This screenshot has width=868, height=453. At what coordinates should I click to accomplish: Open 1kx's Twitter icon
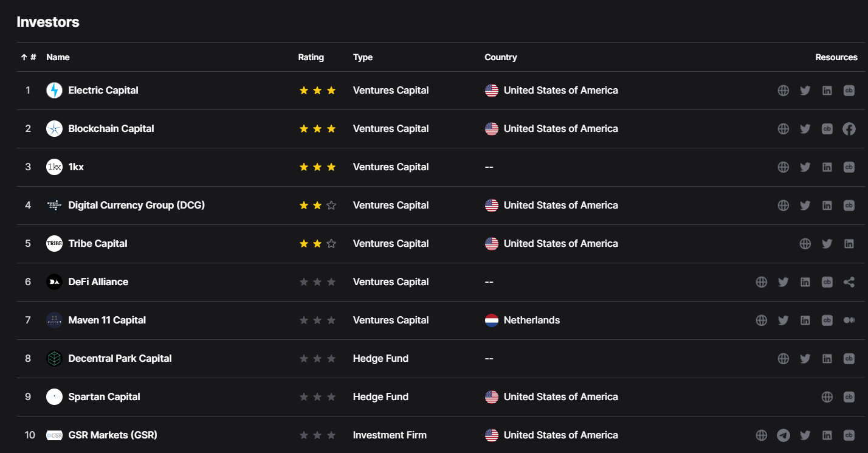click(x=805, y=167)
